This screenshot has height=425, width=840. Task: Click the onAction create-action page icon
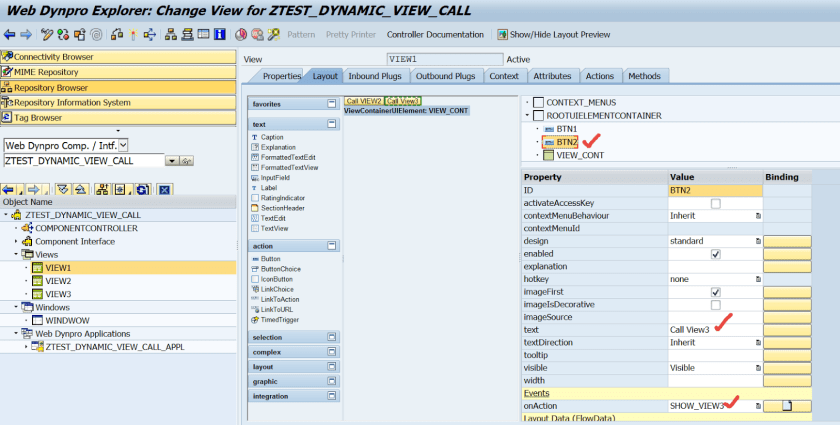click(787, 406)
